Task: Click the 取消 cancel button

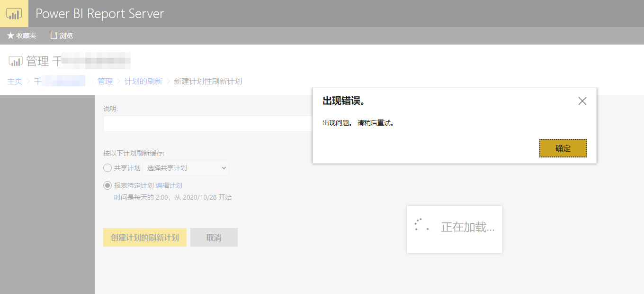Action: [x=214, y=238]
